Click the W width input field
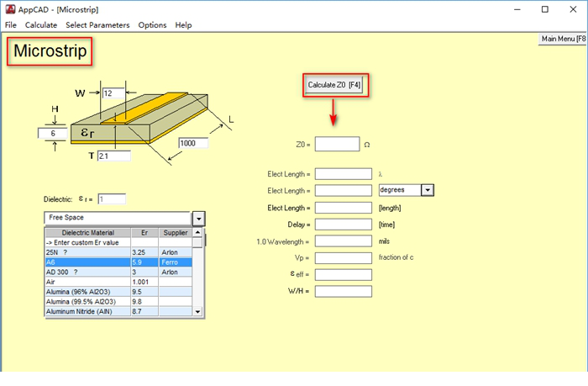588x386 pixels. tap(113, 93)
